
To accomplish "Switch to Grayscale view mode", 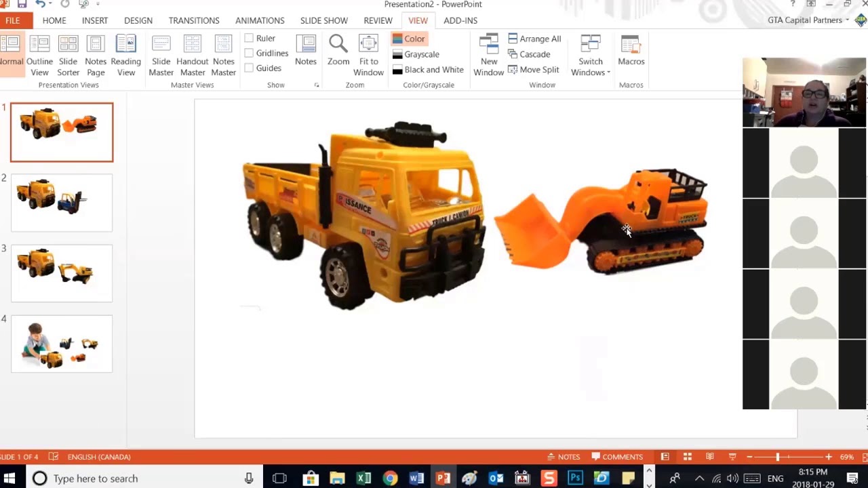I will coord(416,54).
